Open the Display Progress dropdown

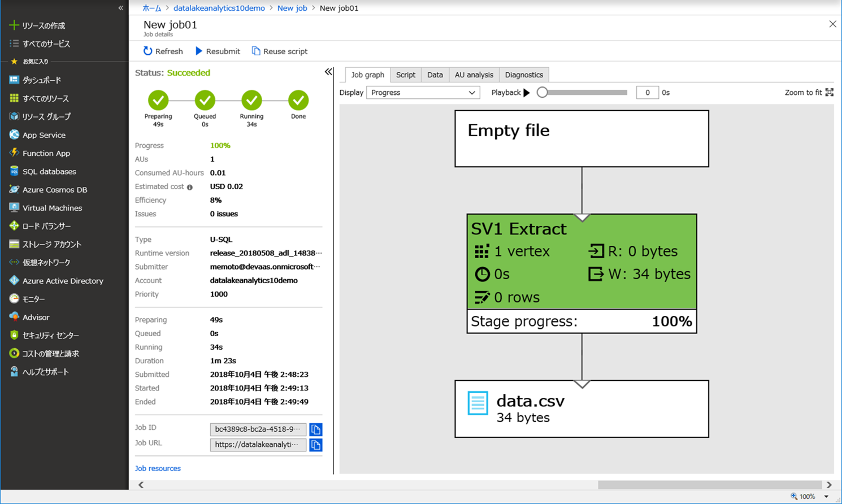pos(423,93)
